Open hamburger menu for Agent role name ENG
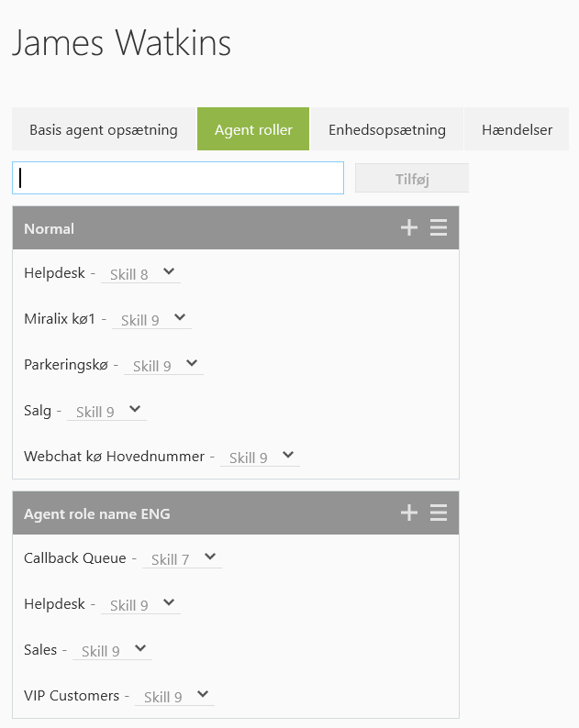The image size is (579, 728). click(439, 513)
